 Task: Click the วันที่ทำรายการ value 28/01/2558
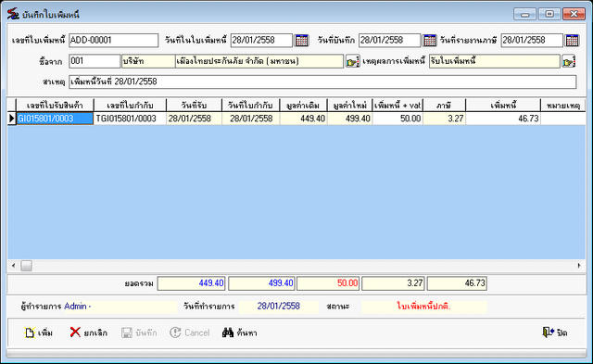279,307
